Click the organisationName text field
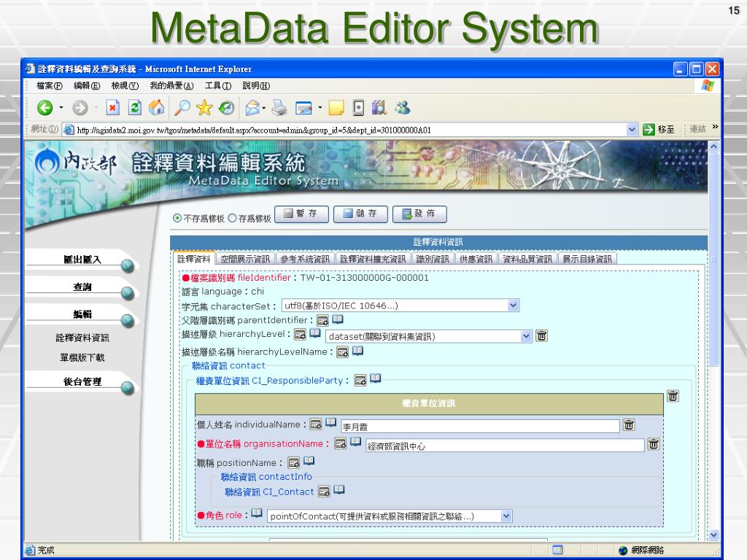The image size is (747, 560). click(505, 446)
